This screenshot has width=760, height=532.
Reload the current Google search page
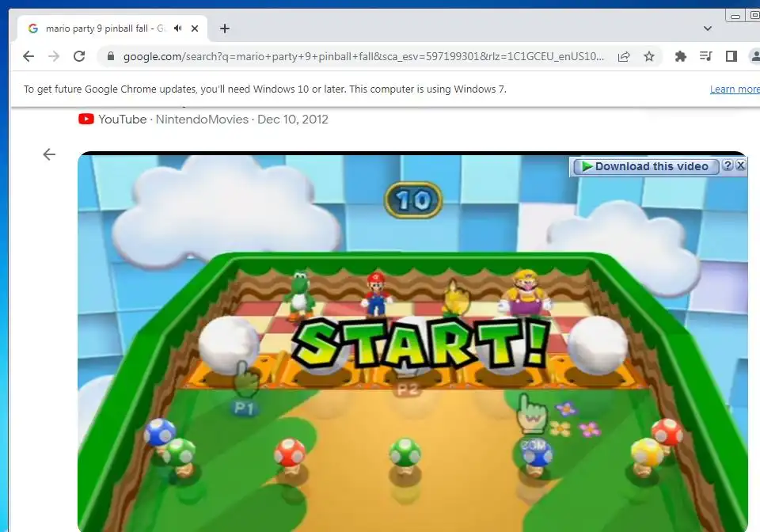click(79, 57)
